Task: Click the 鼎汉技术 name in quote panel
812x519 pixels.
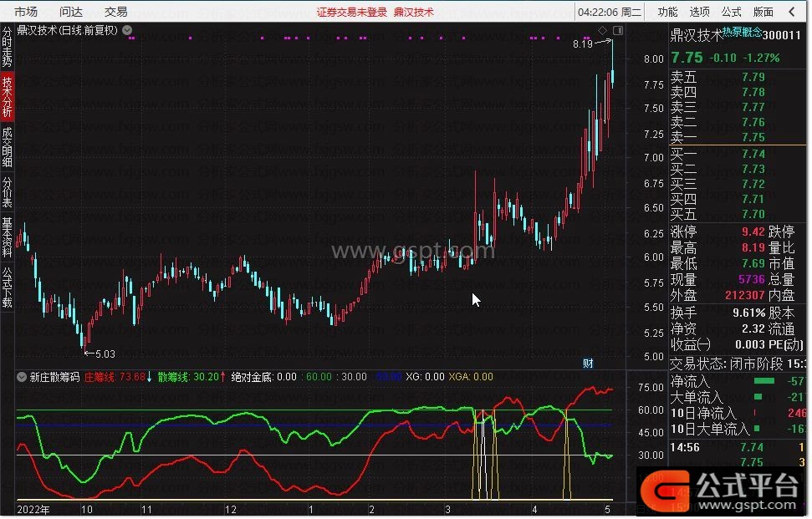Action: click(x=697, y=35)
